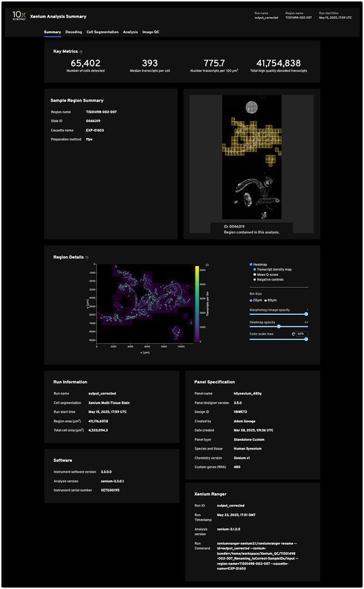Click the transcript density heatmap plot

pos(146,303)
